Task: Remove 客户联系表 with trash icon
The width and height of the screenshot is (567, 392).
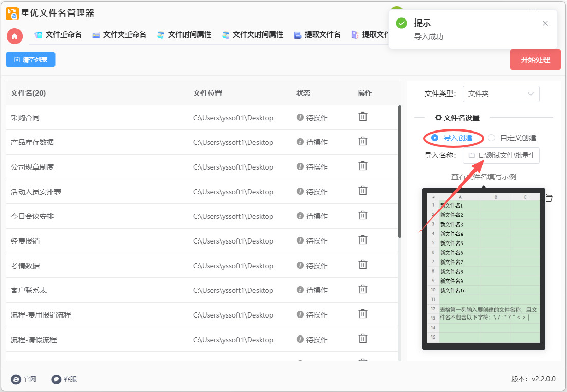Action: (x=363, y=289)
